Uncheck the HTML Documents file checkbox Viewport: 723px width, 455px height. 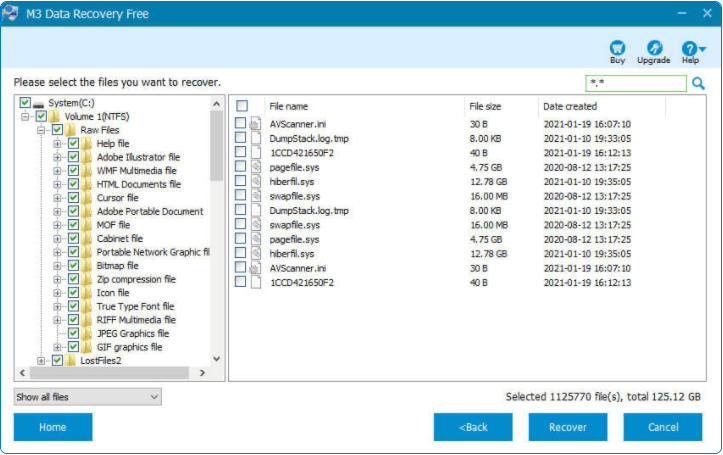(x=73, y=184)
